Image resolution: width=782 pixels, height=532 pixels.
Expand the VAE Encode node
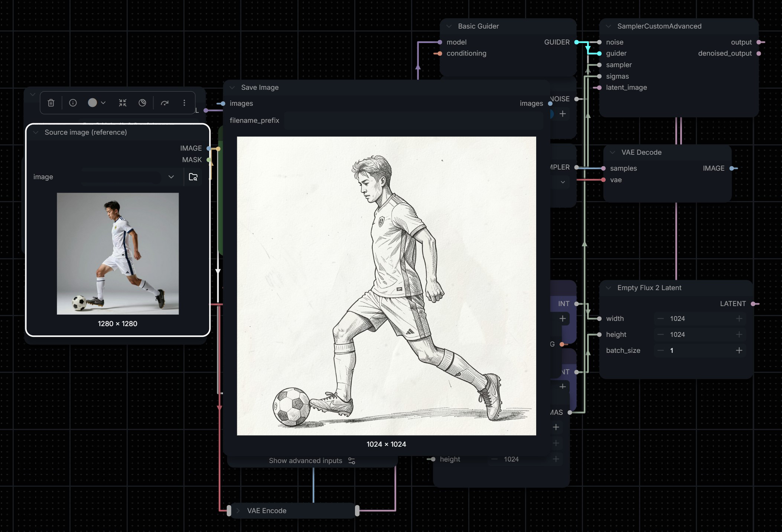(238, 511)
